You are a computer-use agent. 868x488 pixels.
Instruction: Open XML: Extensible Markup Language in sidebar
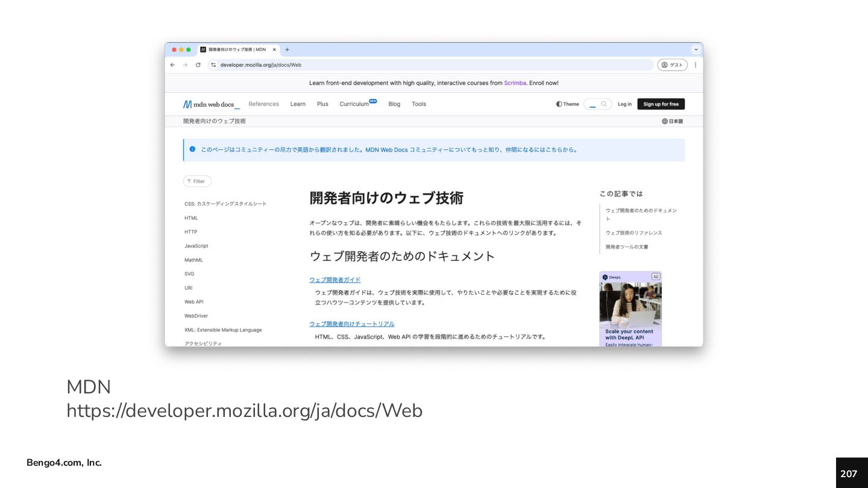coord(223,330)
